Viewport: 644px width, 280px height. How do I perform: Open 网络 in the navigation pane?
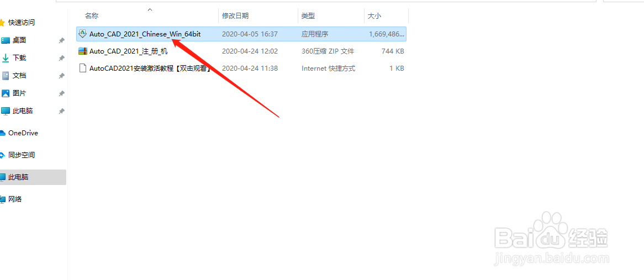point(15,199)
